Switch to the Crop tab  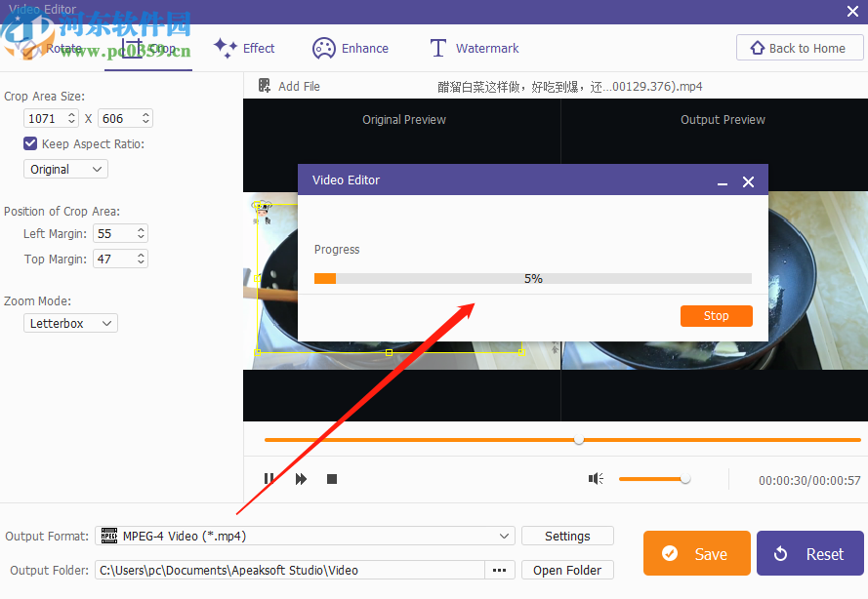(148, 49)
